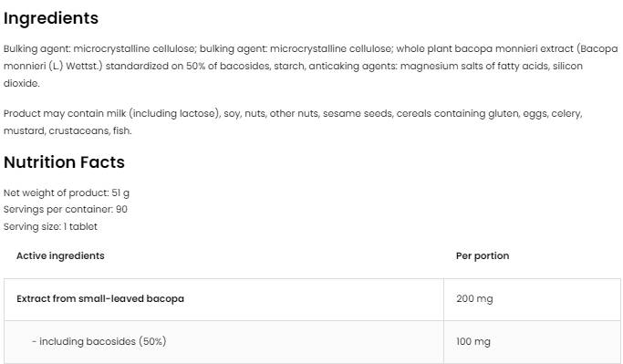Screen dimensions: 623x364
Task: Click the Net weight of product line
Action: click(x=67, y=192)
